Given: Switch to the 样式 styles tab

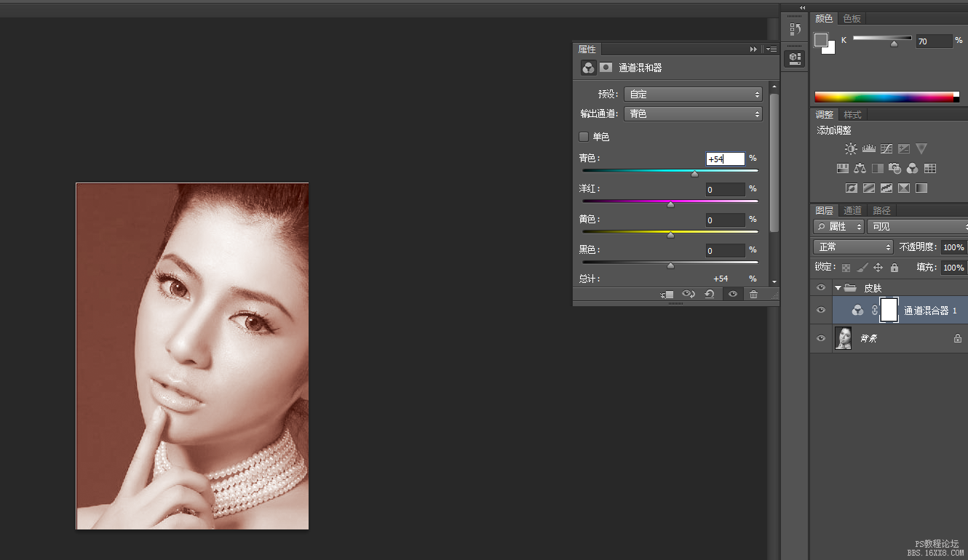Looking at the screenshot, I should [x=852, y=115].
